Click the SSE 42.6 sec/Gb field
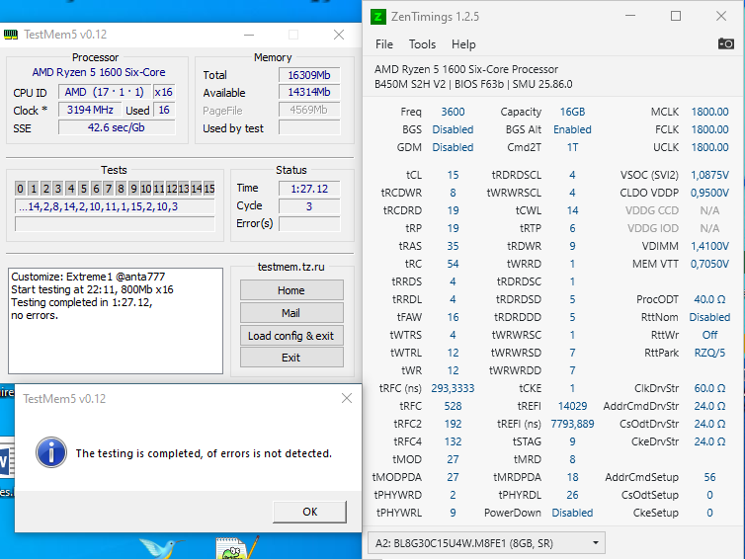The height and width of the screenshot is (560, 745). [117, 127]
